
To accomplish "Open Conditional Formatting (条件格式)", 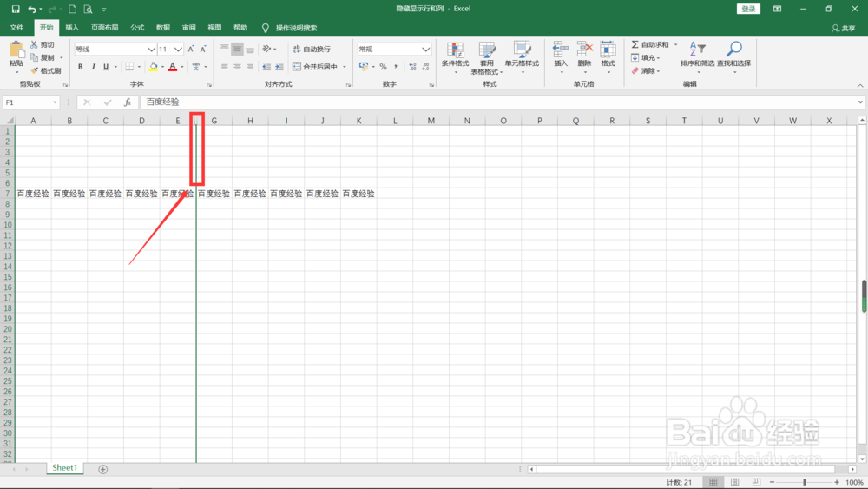I will pos(455,57).
